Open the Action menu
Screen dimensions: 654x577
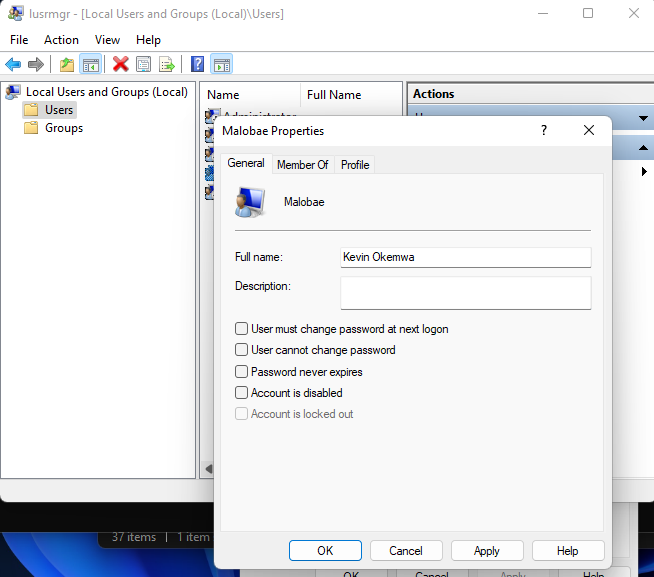61,40
